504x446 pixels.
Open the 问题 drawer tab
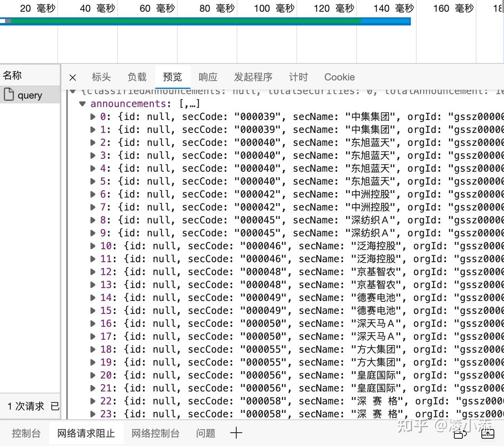(x=206, y=433)
